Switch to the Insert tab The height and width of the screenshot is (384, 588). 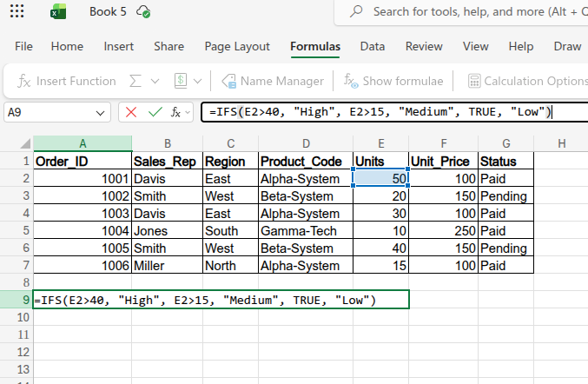pos(118,47)
